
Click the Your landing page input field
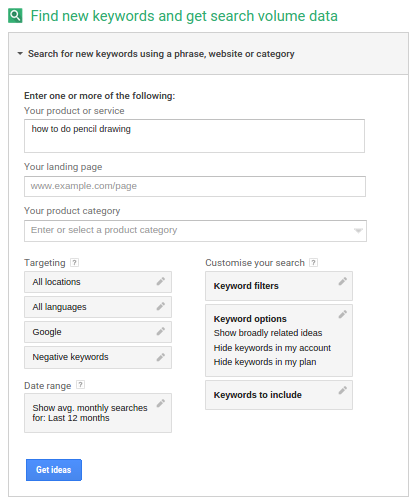pos(195,186)
